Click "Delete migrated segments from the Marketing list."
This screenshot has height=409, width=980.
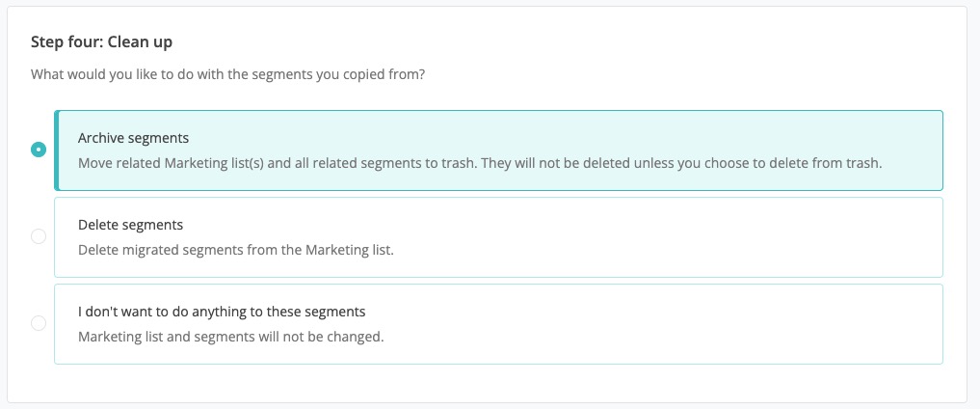(236, 250)
